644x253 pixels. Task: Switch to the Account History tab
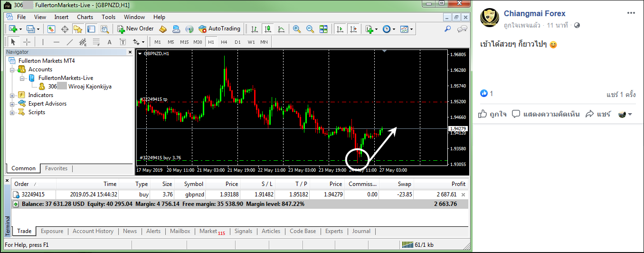tap(93, 231)
